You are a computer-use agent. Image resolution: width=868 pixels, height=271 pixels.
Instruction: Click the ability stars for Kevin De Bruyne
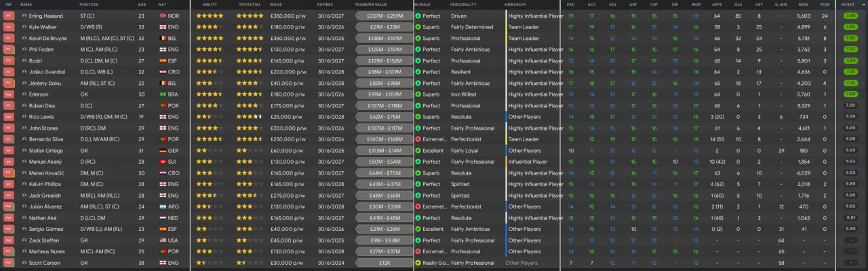pyautogui.click(x=210, y=38)
